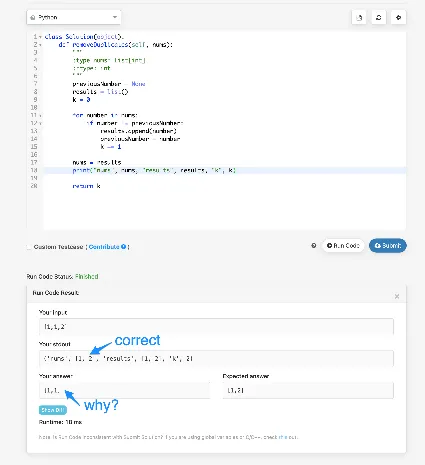The image size is (425, 465).
Task: Click the help icon left of Run Code
Action: pos(314,246)
